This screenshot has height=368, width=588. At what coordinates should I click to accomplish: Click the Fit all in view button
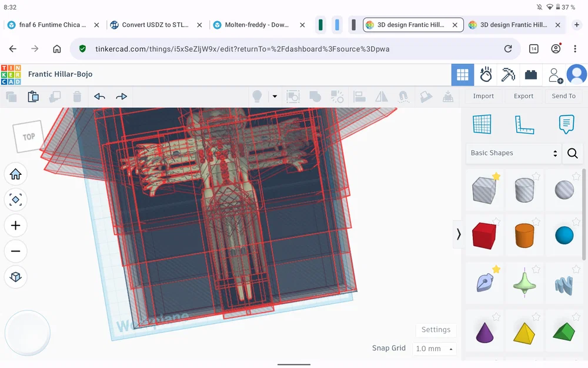point(15,200)
